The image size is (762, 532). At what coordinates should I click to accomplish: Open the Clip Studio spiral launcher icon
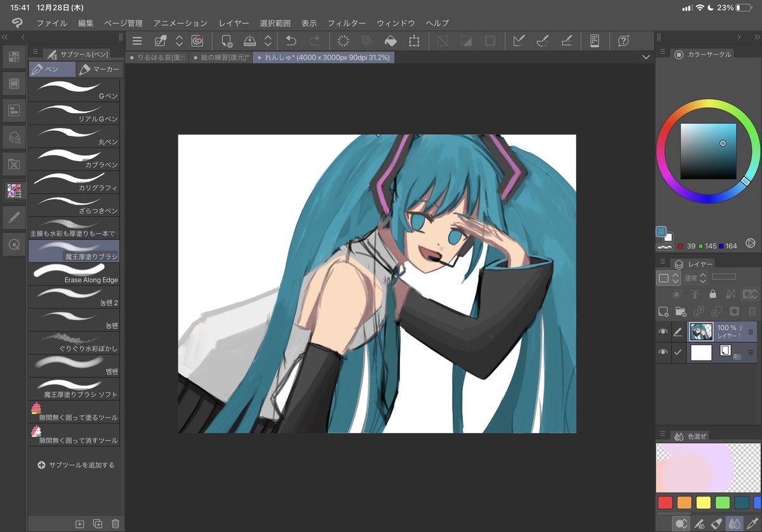197,41
